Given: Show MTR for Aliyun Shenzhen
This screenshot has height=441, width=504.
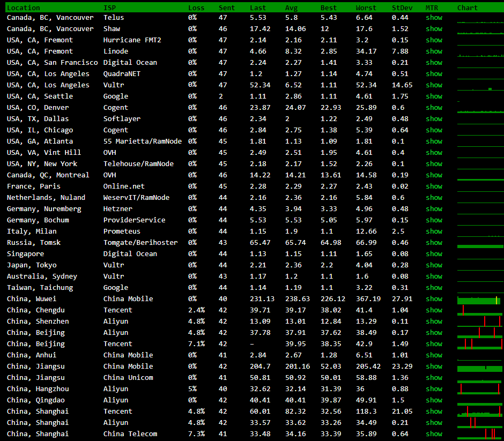Looking at the screenshot, I should [434, 321].
